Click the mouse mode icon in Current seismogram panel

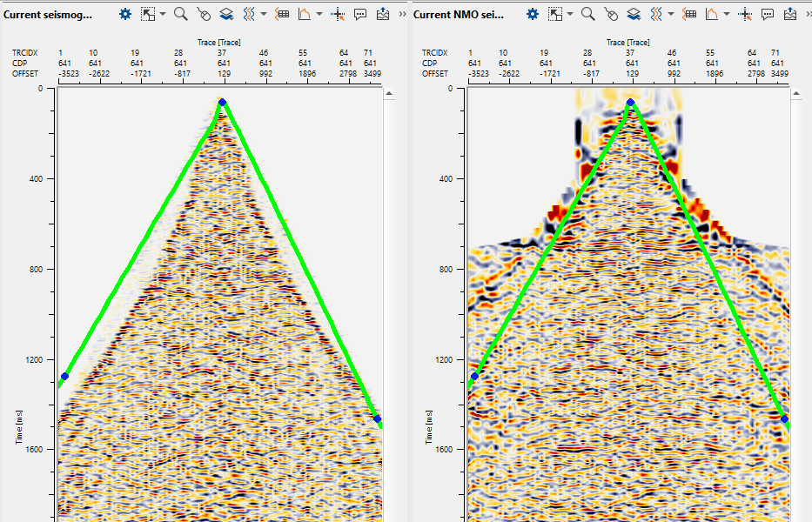203,14
